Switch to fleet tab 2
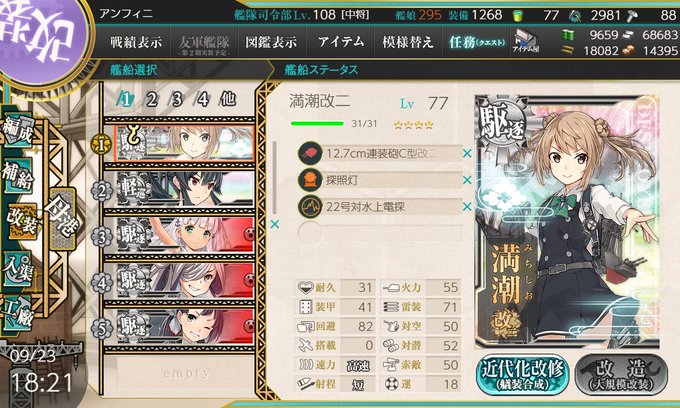 pos(151,100)
